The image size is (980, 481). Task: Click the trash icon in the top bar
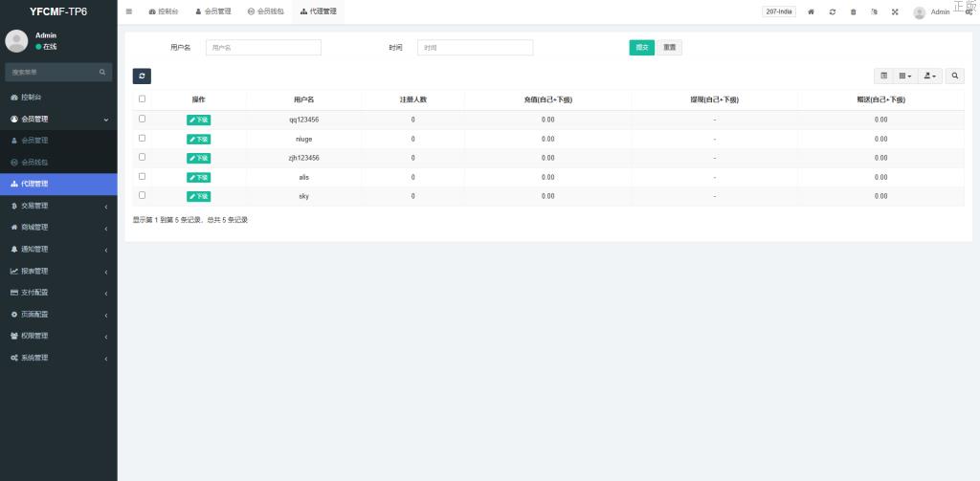(854, 11)
